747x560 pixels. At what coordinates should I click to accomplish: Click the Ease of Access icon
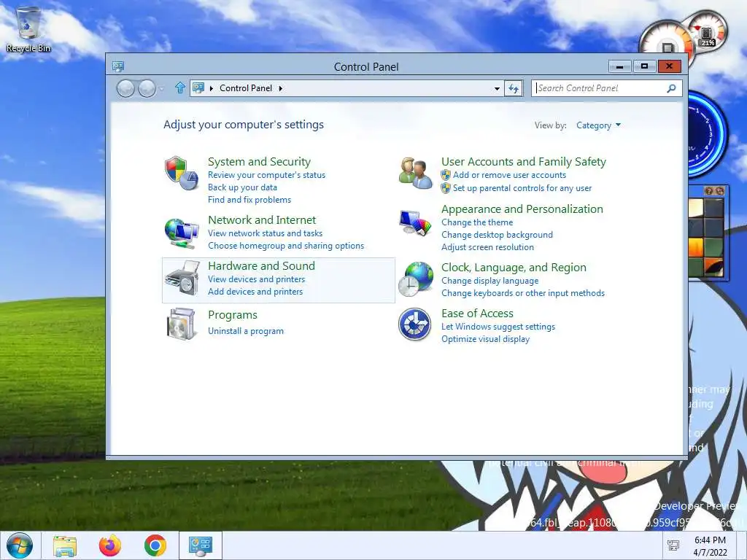414,324
